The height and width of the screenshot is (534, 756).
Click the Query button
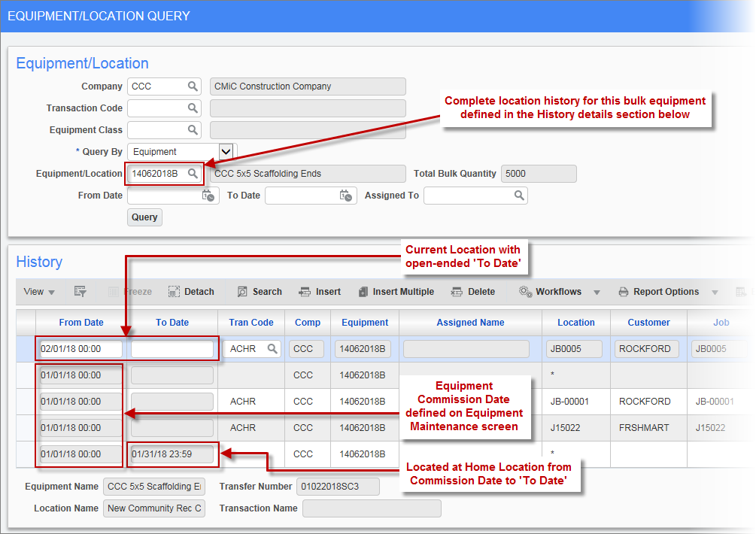point(144,217)
